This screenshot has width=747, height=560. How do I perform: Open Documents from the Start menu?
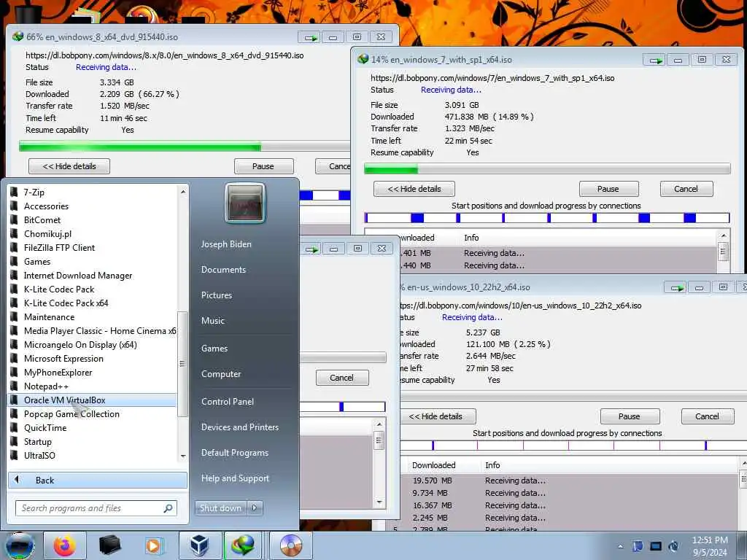[223, 270]
